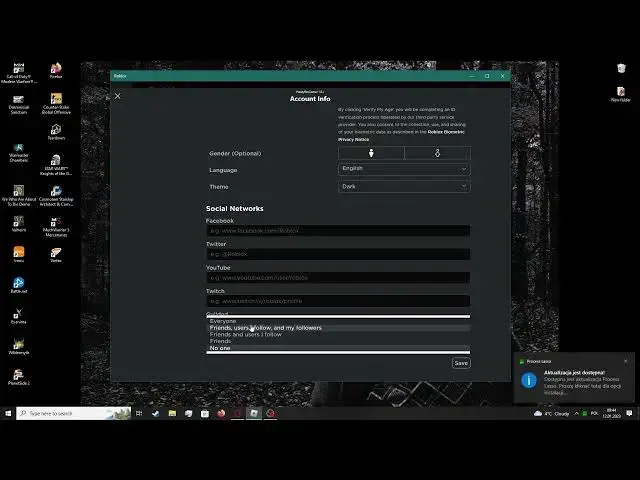Select the male gender option
This screenshot has width=640, height=480.
(371, 153)
